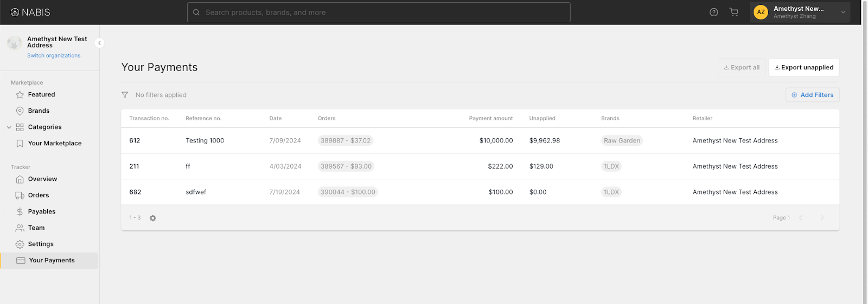868x304 pixels.
Task: Go to previous page arrow
Action: 801,218
